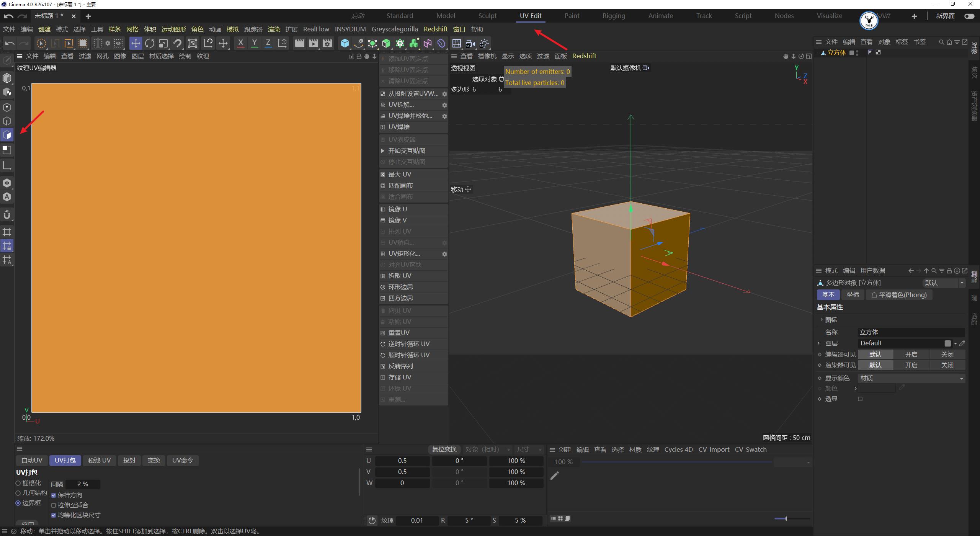Click the layer color swatch next to Default
This screenshot has width=980, height=536.
(948, 343)
